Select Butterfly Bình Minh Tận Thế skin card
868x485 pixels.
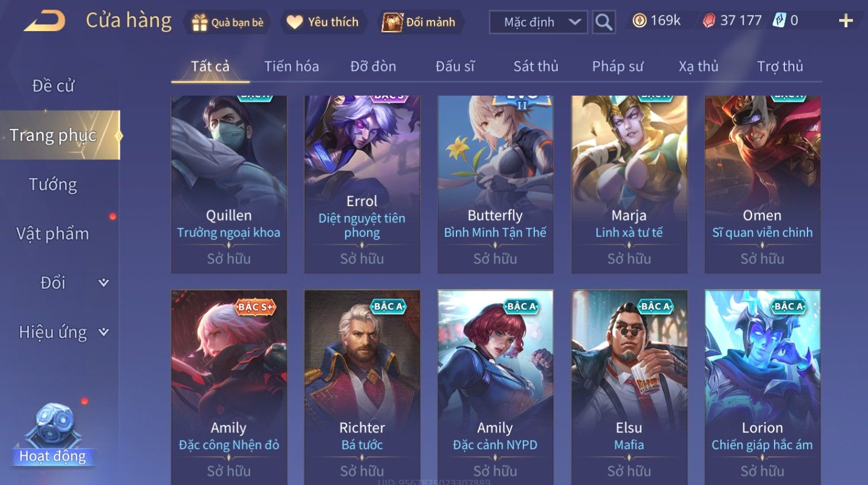[x=495, y=184]
